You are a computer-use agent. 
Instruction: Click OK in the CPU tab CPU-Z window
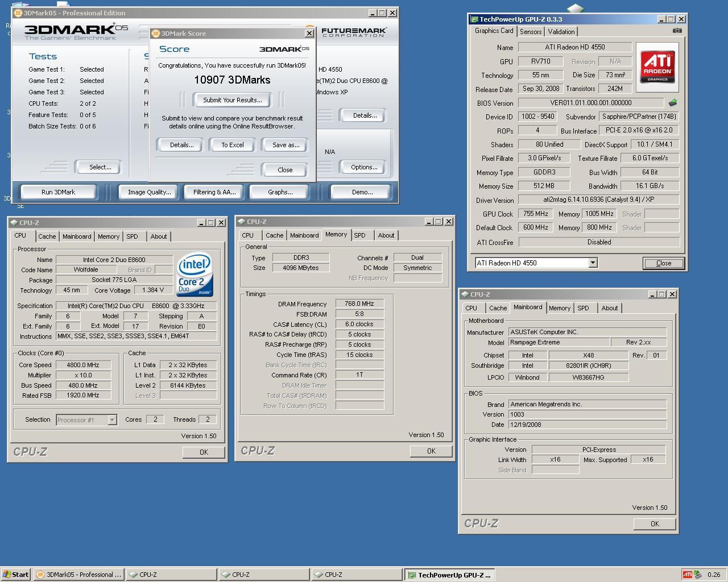click(x=204, y=452)
